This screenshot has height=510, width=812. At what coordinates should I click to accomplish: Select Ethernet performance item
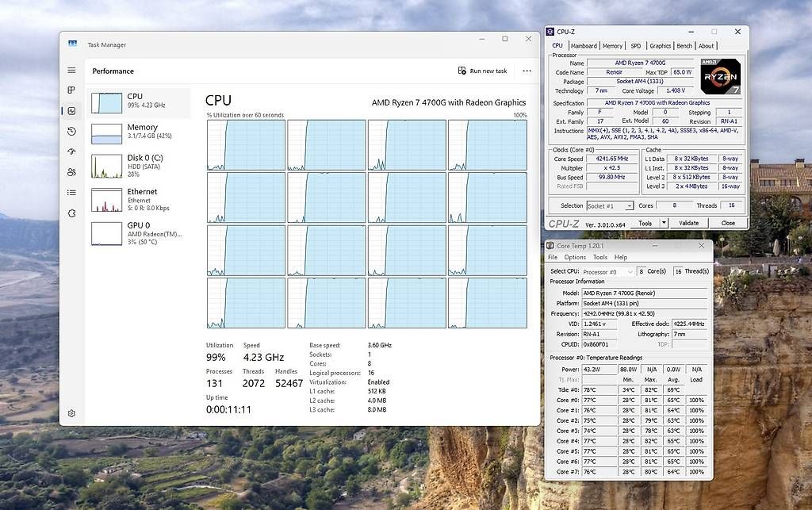click(x=139, y=199)
